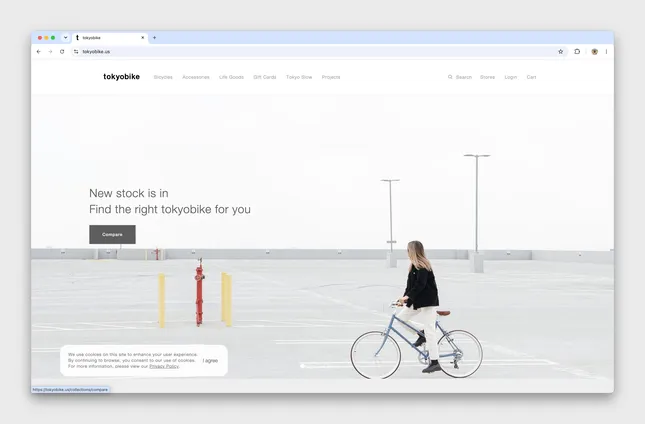Open the Login link
Screen dimensions: 645x424
tap(510, 77)
